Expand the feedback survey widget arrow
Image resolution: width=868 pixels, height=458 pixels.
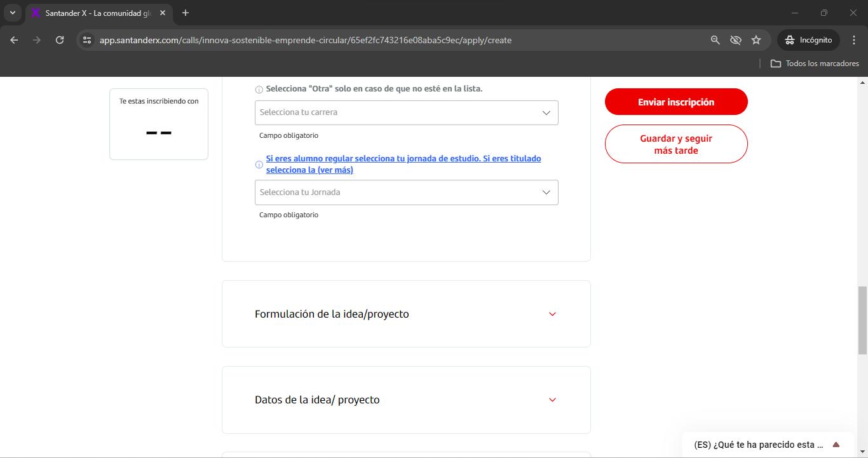point(836,445)
